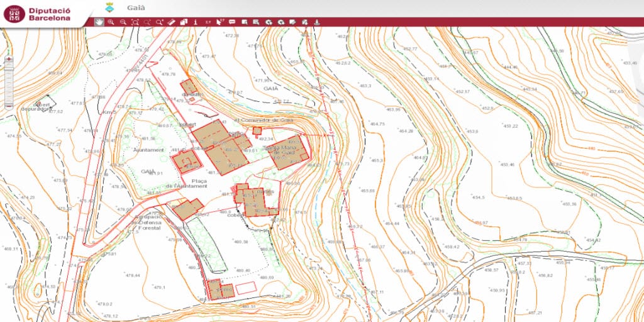Click the second table query icon
The width and height of the screenshot is (644, 322).
click(257, 22)
